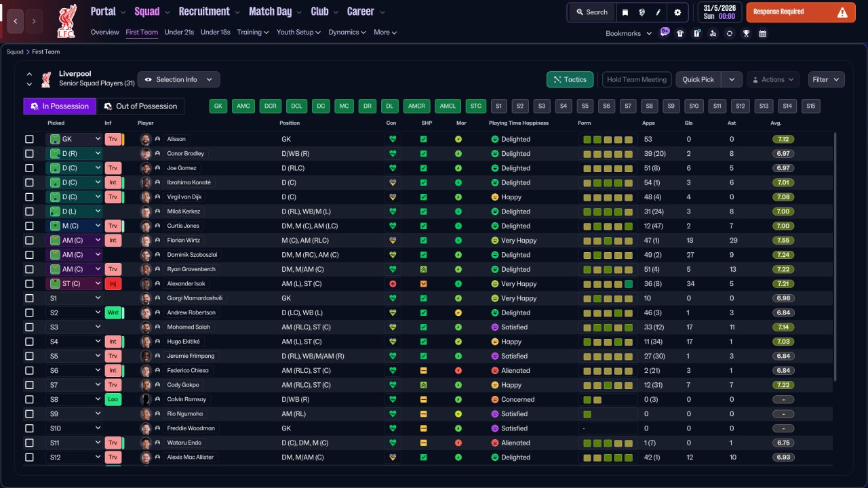This screenshot has height=488, width=868.
Task: Tick the checkbox for Conor Bradley's row
Action: tap(29, 153)
